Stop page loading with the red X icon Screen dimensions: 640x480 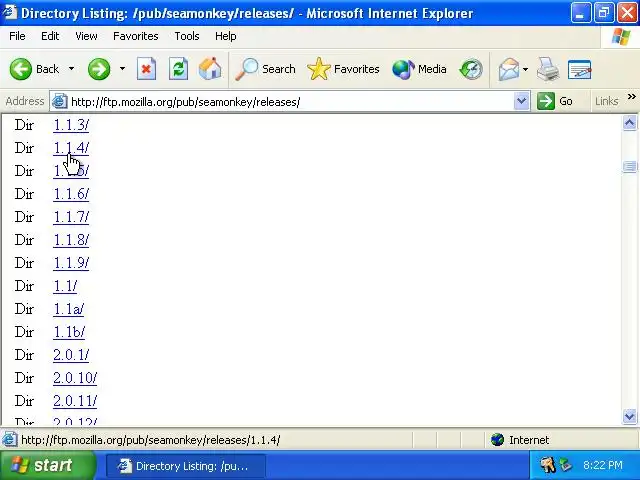pos(146,69)
